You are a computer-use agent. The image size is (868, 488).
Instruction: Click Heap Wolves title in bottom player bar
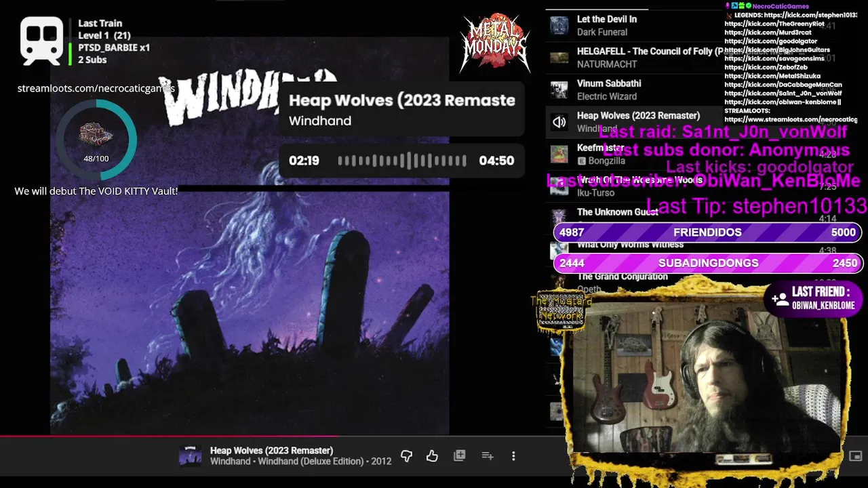coord(271,451)
